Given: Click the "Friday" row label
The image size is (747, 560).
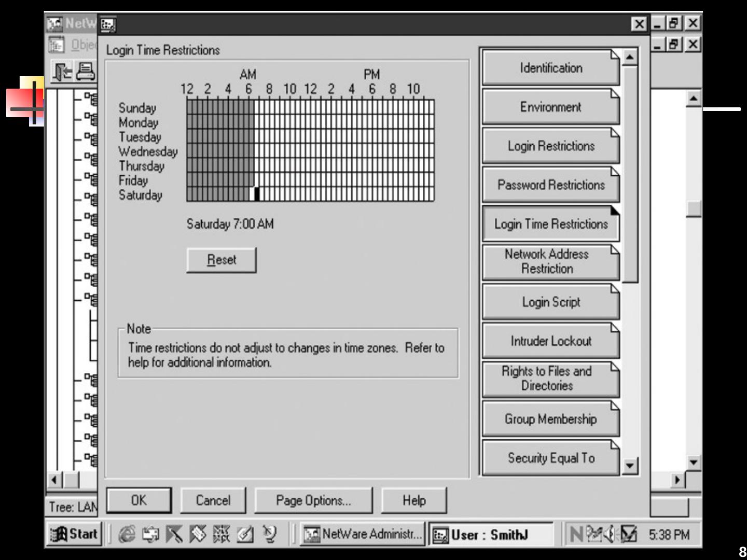Looking at the screenshot, I should click(133, 180).
